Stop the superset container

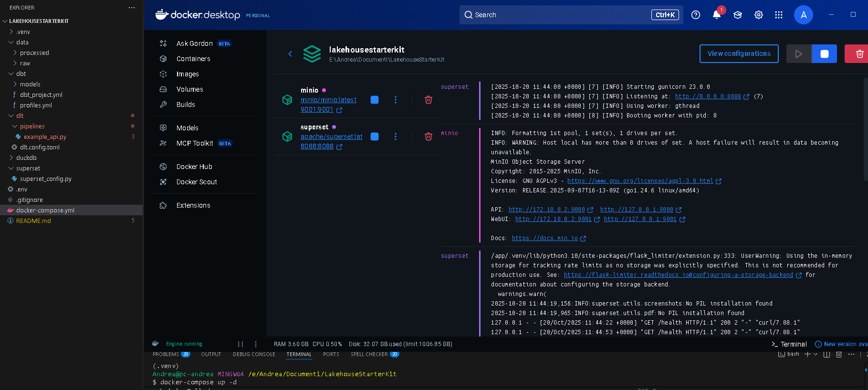point(375,137)
